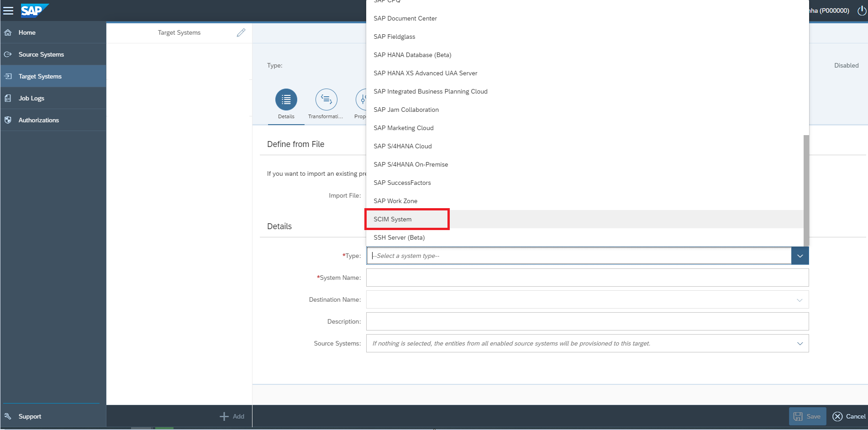Click the Authorizations shield icon

click(8, 120)
